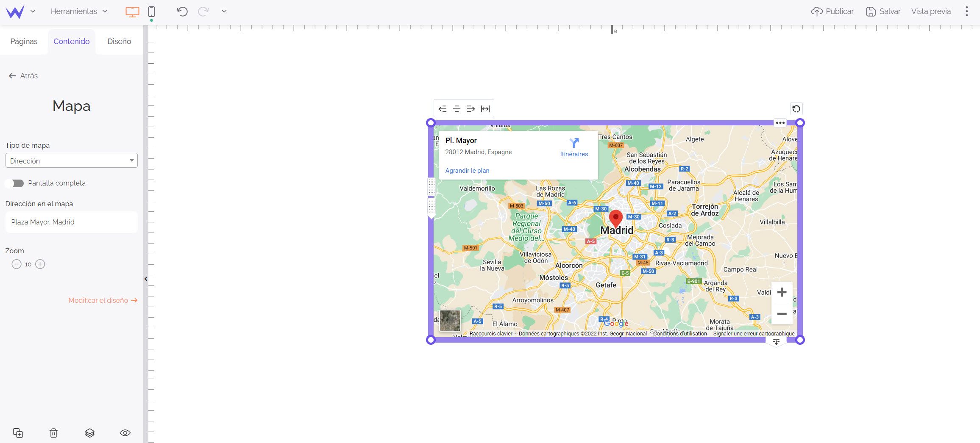This screenshot has width=980, height=443.
Task: Click the top-left resize handle
Action: (431, 123)
